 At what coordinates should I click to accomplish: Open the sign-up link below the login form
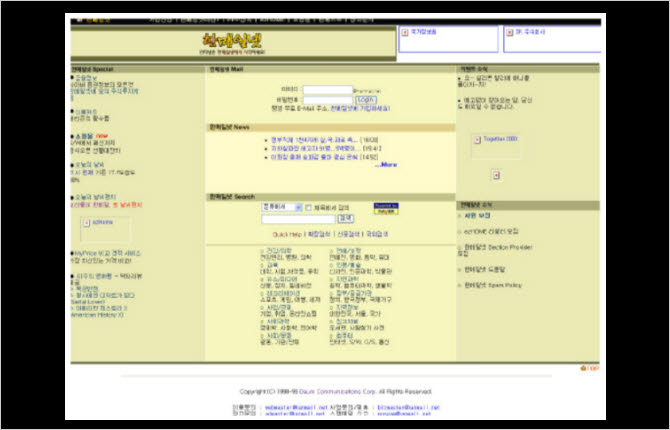[360, 109]
